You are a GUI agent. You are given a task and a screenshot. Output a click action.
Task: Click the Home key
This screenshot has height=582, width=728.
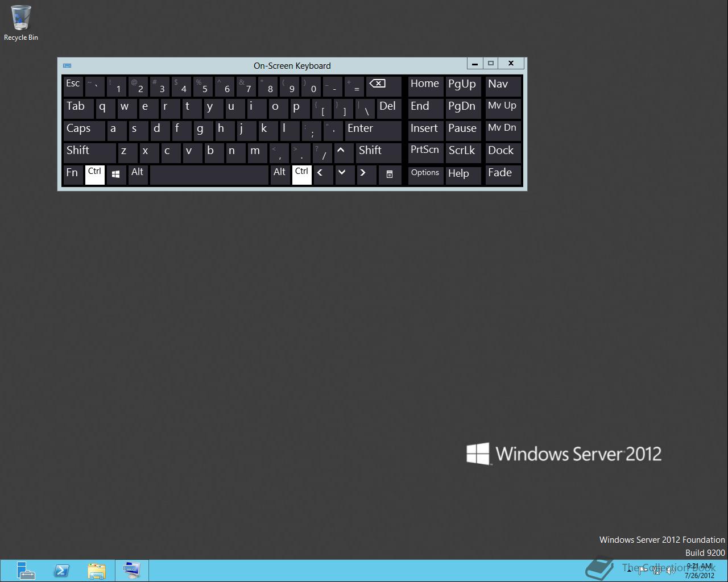pyautogui.click(x=425, y=86)
